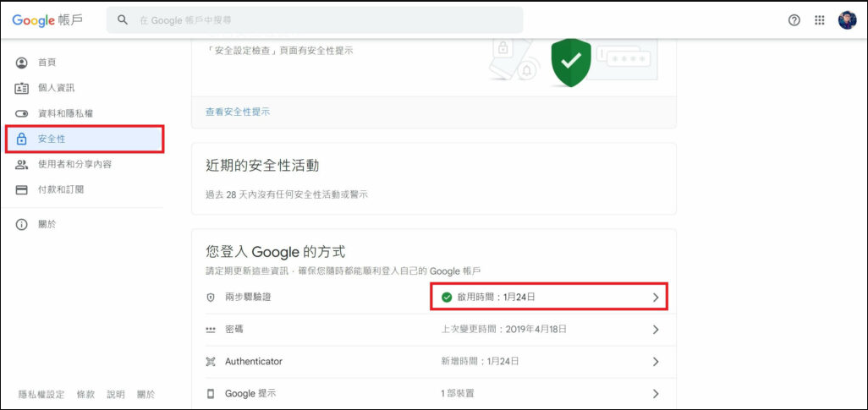
Task: Open the 查看安全性提示 link
Action: pos(238,112)
